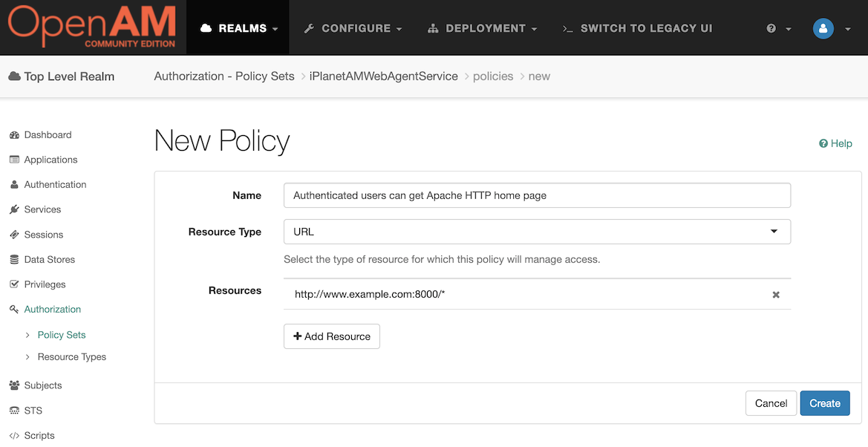Remove the http://www.example.com:8000/* resource
Image resolution: width=868 pixels, height=447 pixels.
point(776,295)
